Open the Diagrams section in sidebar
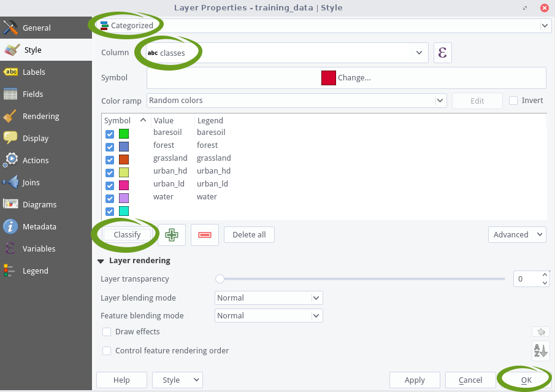 (x=39, y=204)
